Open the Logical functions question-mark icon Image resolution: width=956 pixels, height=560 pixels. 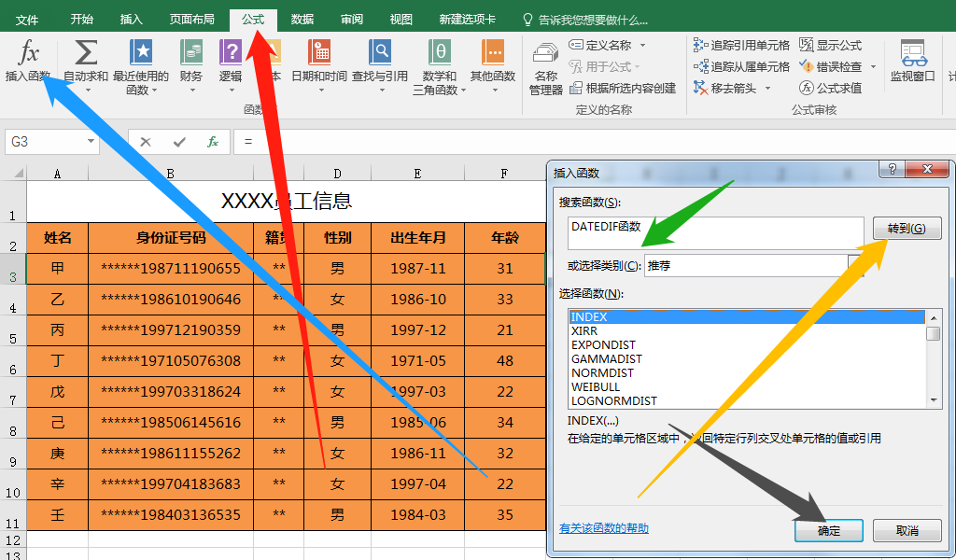[x=231, y=52]
